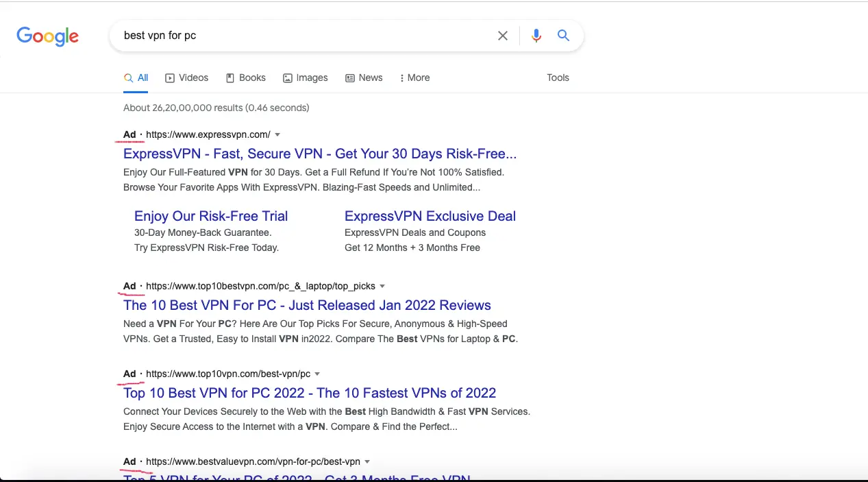
Task: Click "30-Day Money-Back Guarantee." text
Action: coord(203,232)
